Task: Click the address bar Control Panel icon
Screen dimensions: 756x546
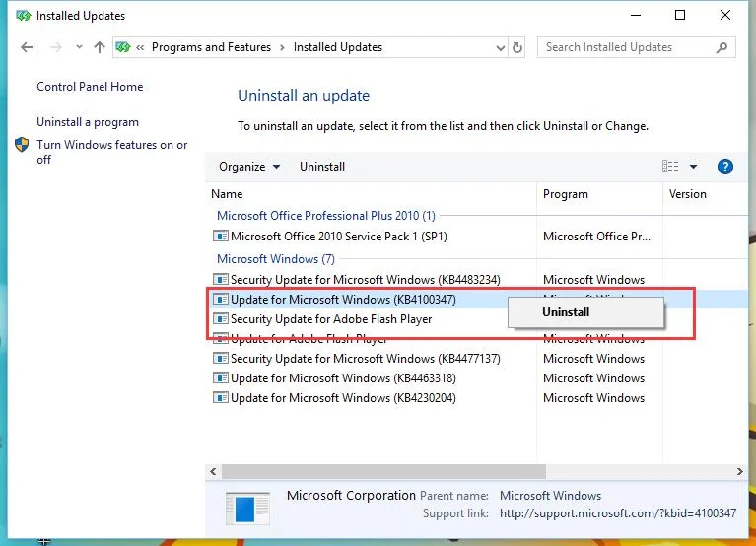Action: [123, 47]
